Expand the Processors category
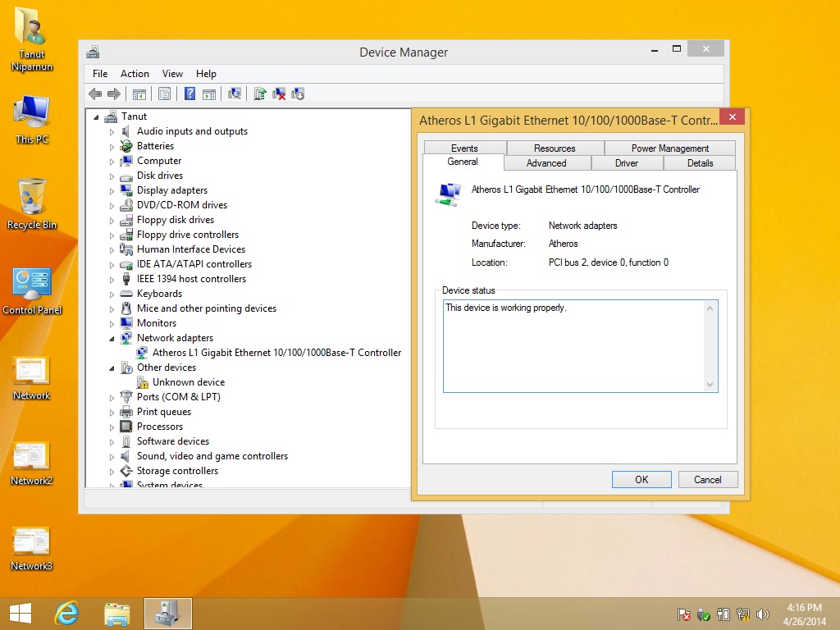Viewport: 840px width, 630px height. point(112,427)
